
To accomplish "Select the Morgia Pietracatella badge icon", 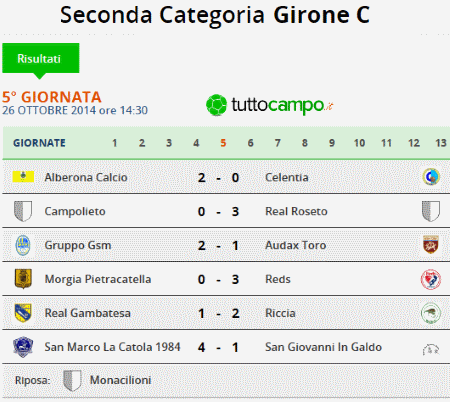I will pos(23,279).
